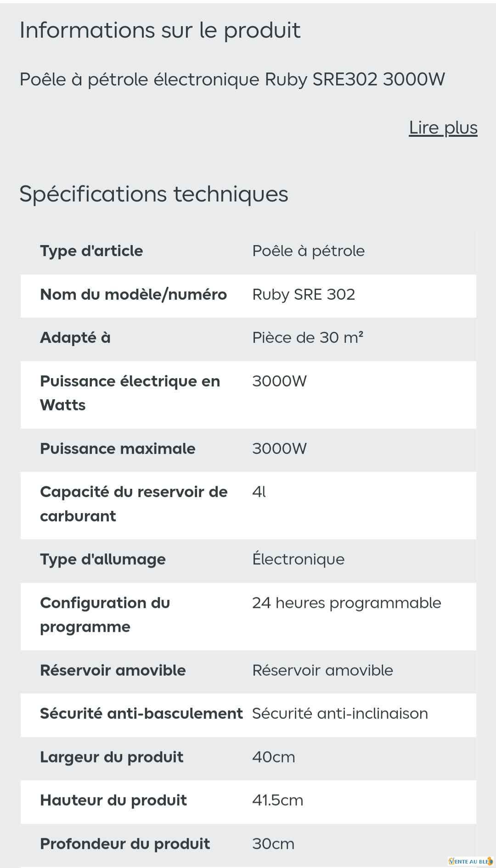Viewport: 496px width, 868px height.
Task: Select the "Type d'allumage" row label
Action: tap(103, 559)
